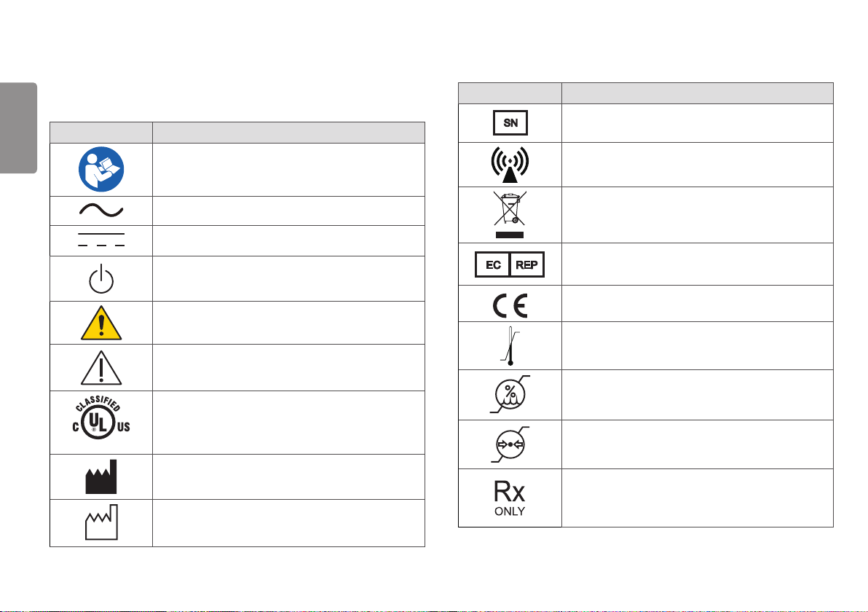Click the direct current dashed-line symbol

(x=100, y=240)
